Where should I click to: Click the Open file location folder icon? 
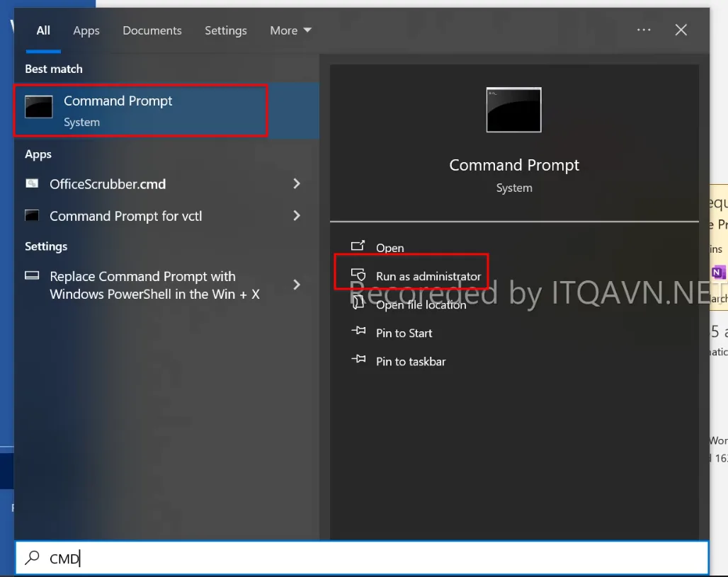pos(358,302)
